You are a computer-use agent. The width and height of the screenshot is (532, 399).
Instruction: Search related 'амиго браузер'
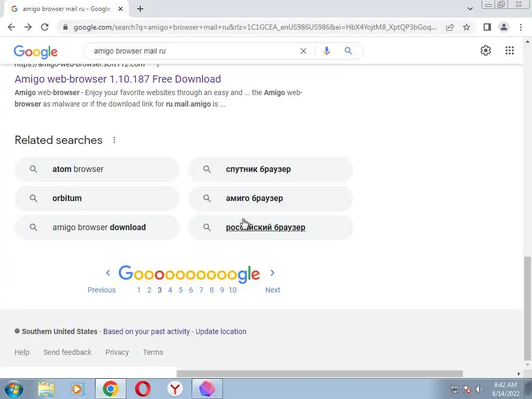(x=270, y=198)
